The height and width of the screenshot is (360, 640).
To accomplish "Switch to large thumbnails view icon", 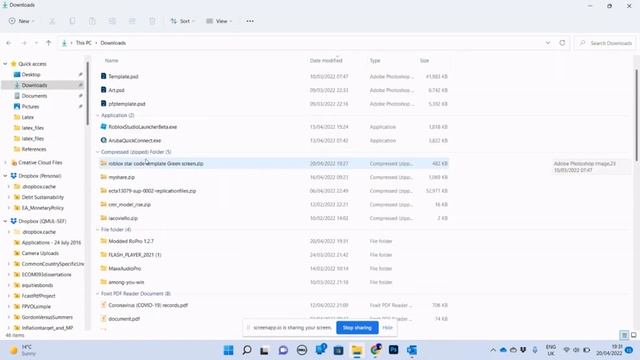I will [633, 335].
